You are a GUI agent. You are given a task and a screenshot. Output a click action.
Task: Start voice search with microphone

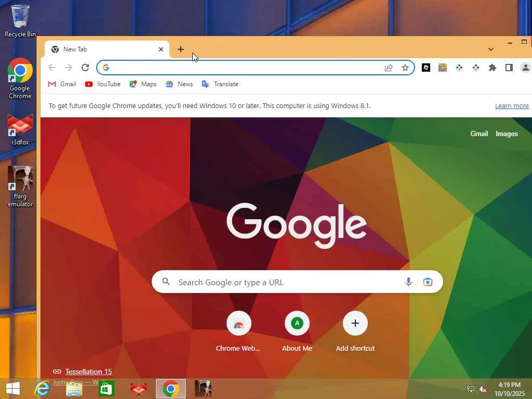point(408,282)
